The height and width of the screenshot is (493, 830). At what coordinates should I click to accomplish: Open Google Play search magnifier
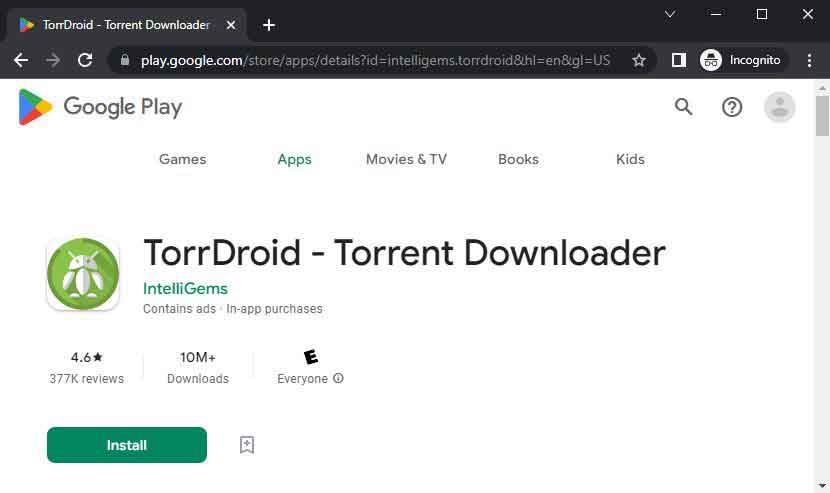(683, 107)
